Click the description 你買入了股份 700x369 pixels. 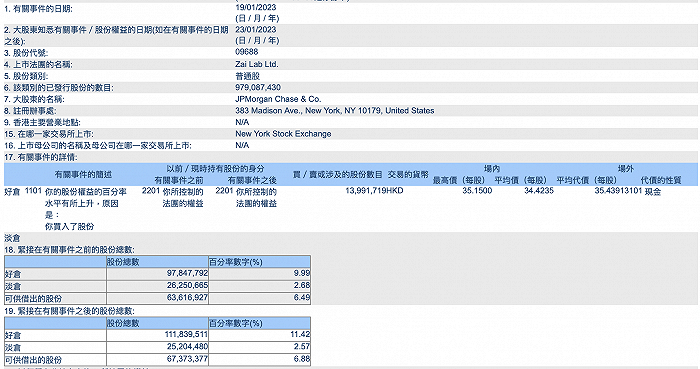pyautogui.click(x=70, y=227)
